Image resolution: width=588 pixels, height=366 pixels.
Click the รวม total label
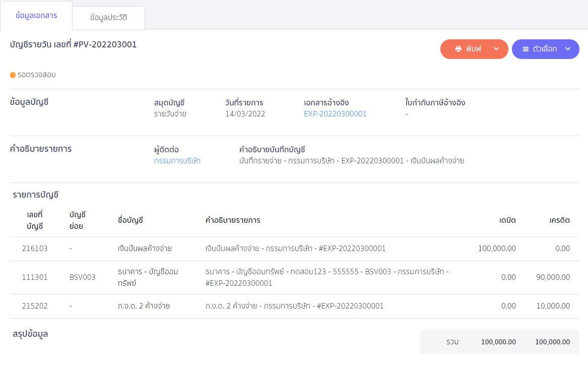[x=452, y=342]
